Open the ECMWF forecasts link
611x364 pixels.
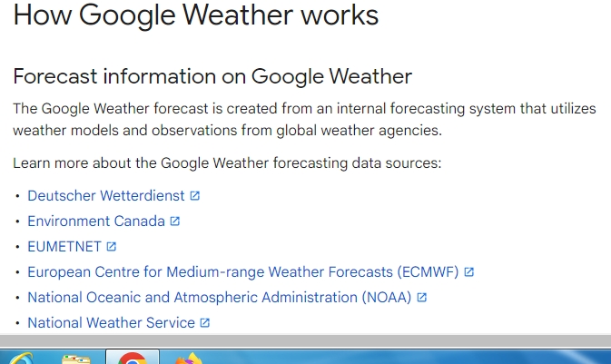coord(243,272)
